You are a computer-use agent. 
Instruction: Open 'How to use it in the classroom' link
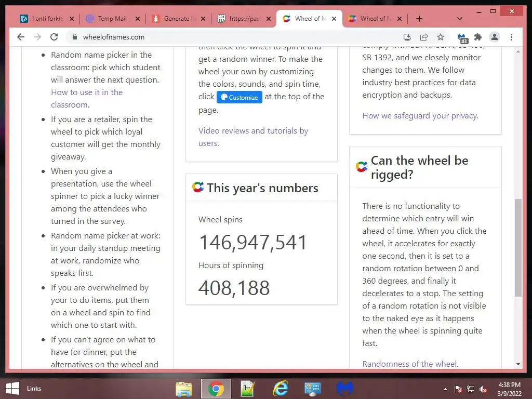point(87,98)
